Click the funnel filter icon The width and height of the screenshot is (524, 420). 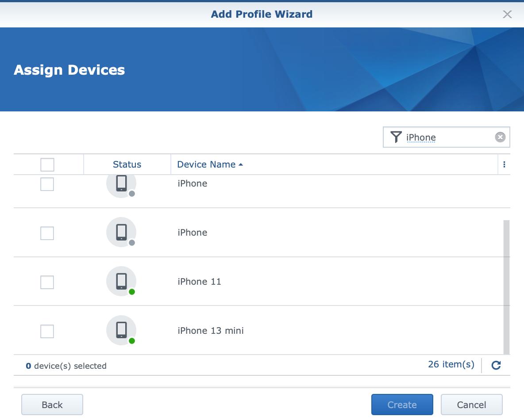(x=396, y=137)
